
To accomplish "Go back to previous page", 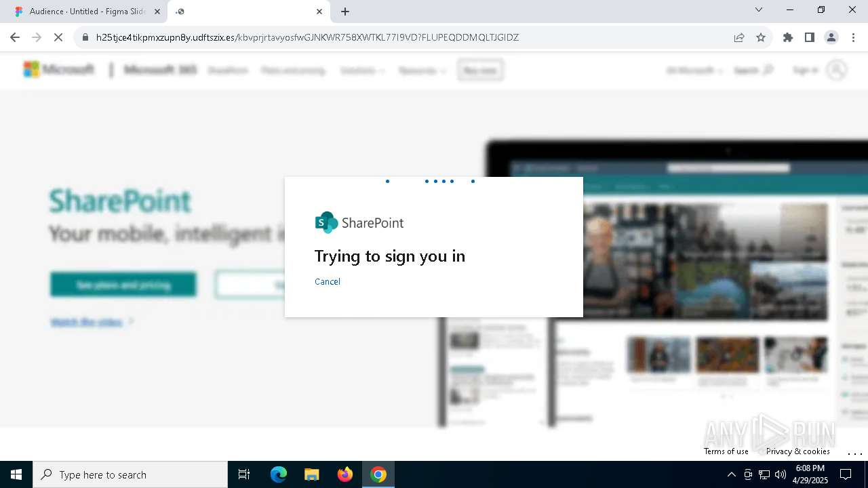I will tap(15, 37).
